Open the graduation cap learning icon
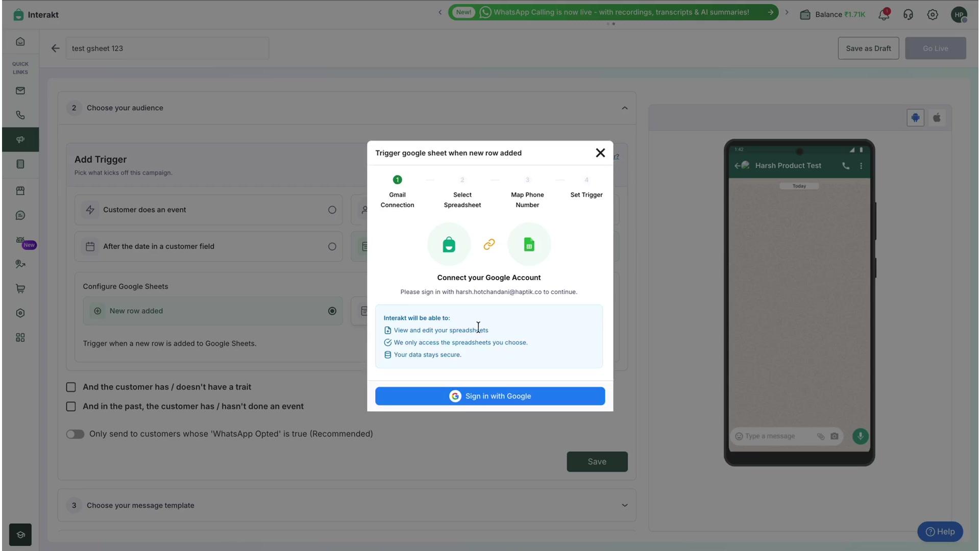 20,535
